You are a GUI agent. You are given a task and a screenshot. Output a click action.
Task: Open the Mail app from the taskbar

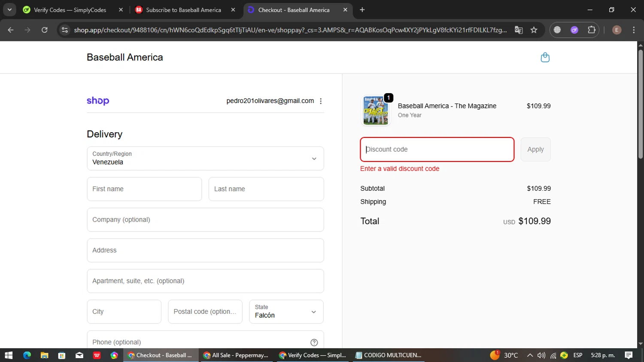point(79,355)
